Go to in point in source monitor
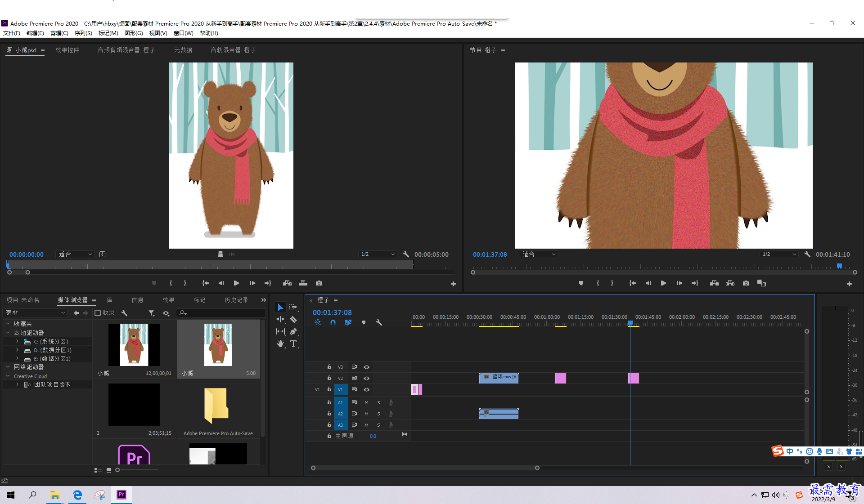Image resolution: width=864 pixels, height=504 pixels. pyautogui.click(x=205, y=283)
